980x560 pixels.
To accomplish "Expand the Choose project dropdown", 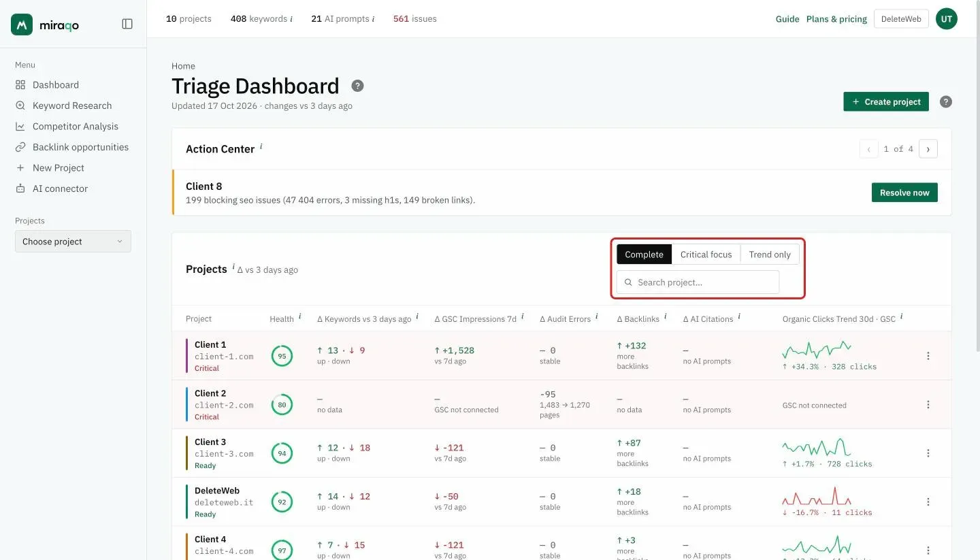I will pyautogui.click(x=73, y=242).
